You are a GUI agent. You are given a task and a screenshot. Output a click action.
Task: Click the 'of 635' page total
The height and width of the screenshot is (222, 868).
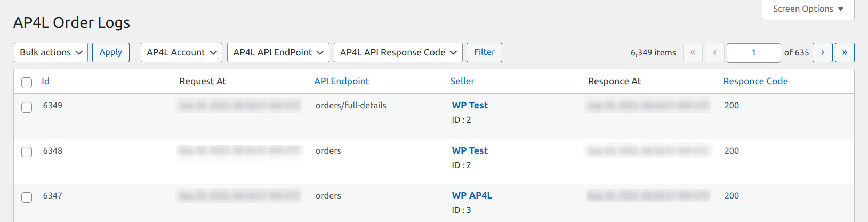coord(797,53)
